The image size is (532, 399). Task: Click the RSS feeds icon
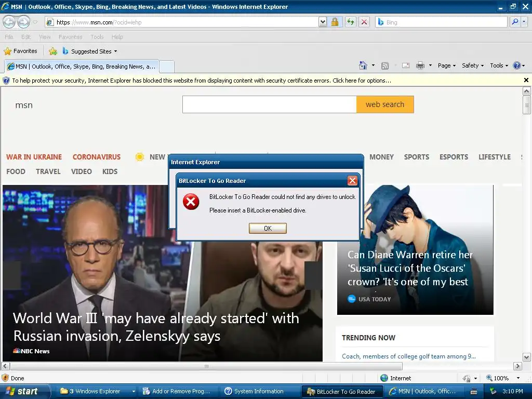385,66
